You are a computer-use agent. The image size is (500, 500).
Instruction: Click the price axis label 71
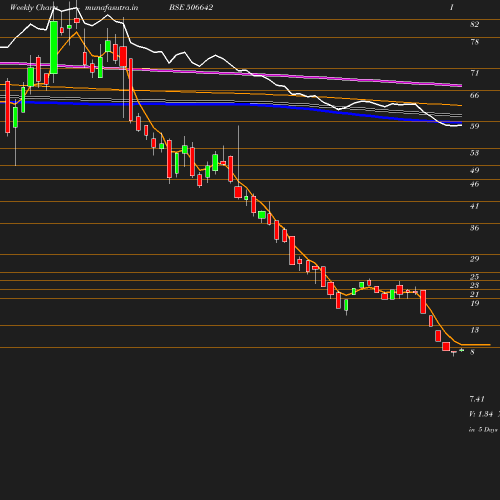(474, 73)
